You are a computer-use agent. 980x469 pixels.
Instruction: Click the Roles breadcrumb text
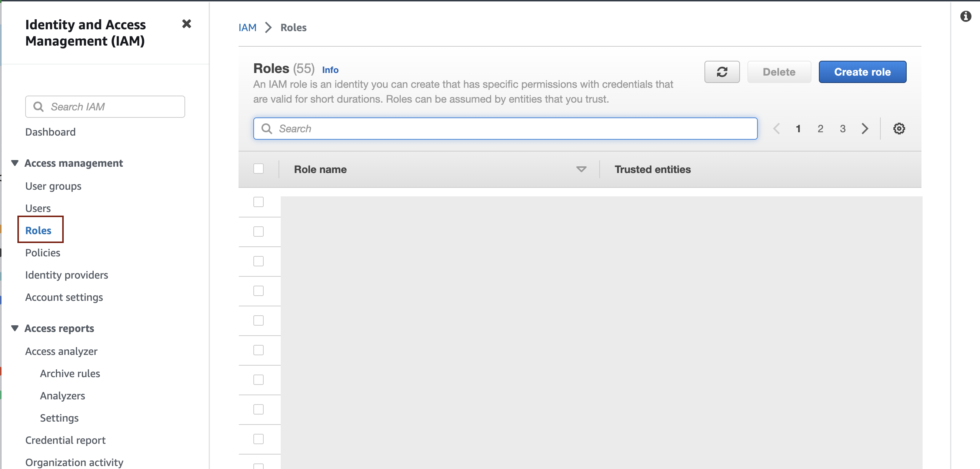293,27
